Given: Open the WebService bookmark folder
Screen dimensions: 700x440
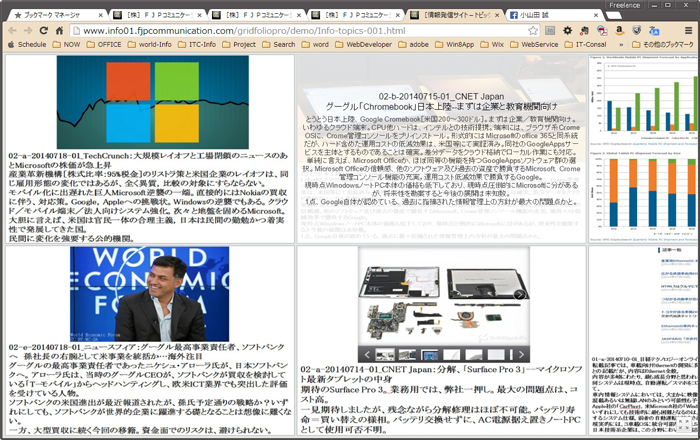Looking at the screenshot, I should tap(534, 44).
